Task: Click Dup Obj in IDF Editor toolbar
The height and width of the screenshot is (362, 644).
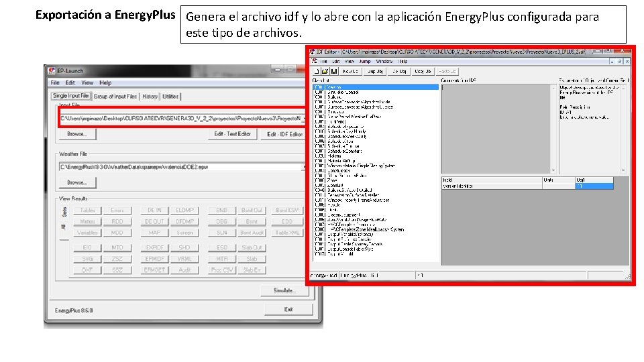Action: click(374, 72)
